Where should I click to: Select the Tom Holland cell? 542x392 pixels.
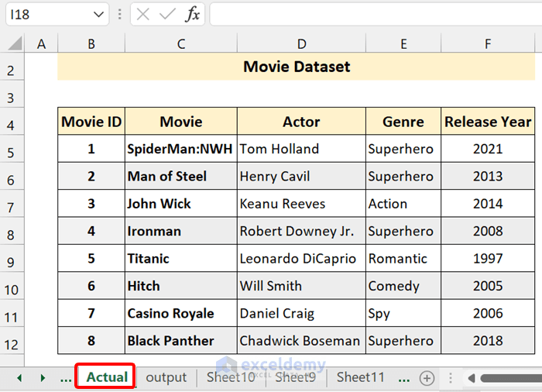pos(301,149)
